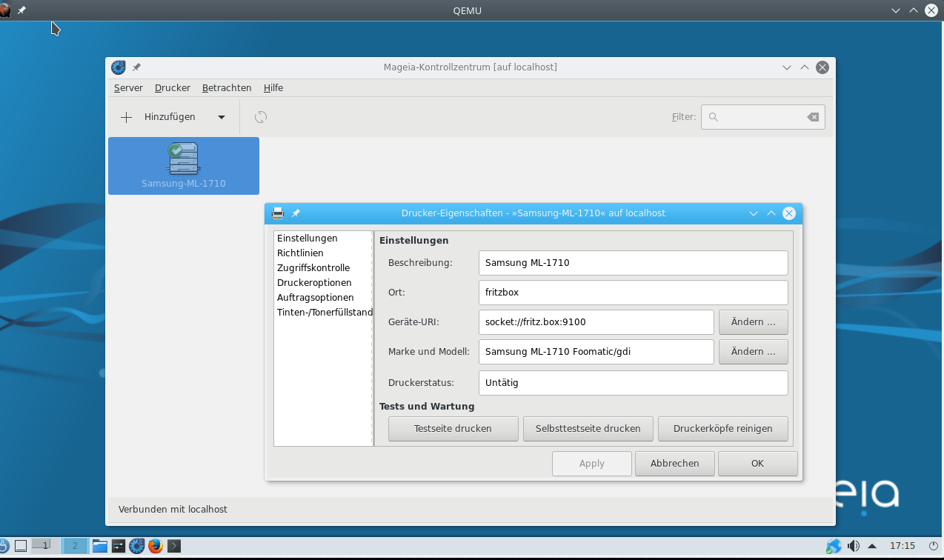This screenshot has width=944, height=560.
Task: Click the printer icon in the dialog title bar
Action: pos(278,213)
